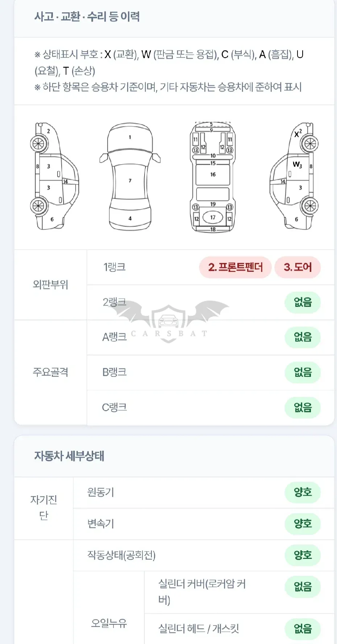Select spare tire area 17 on underbody diagram

click(x=213, y=217)
